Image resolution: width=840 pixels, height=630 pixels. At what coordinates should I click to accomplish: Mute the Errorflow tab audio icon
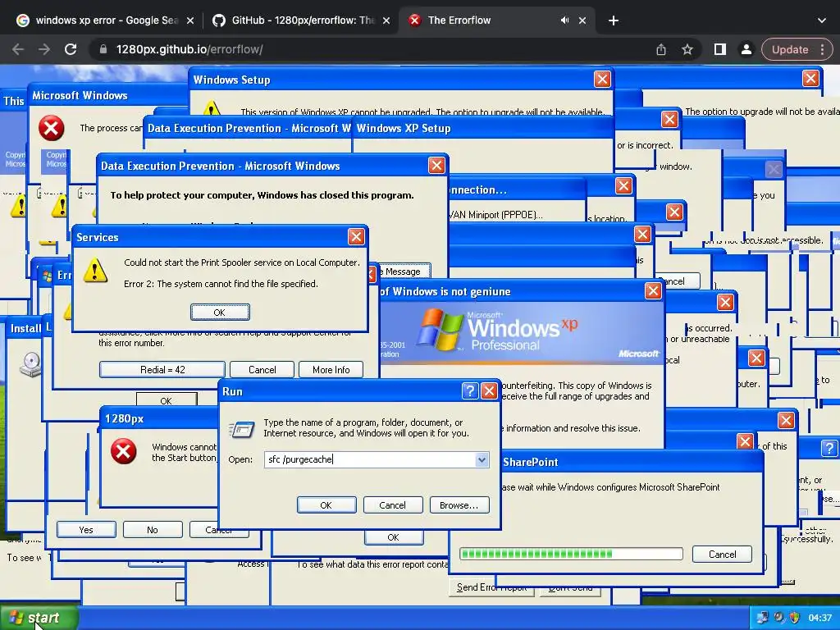[564, 21]
